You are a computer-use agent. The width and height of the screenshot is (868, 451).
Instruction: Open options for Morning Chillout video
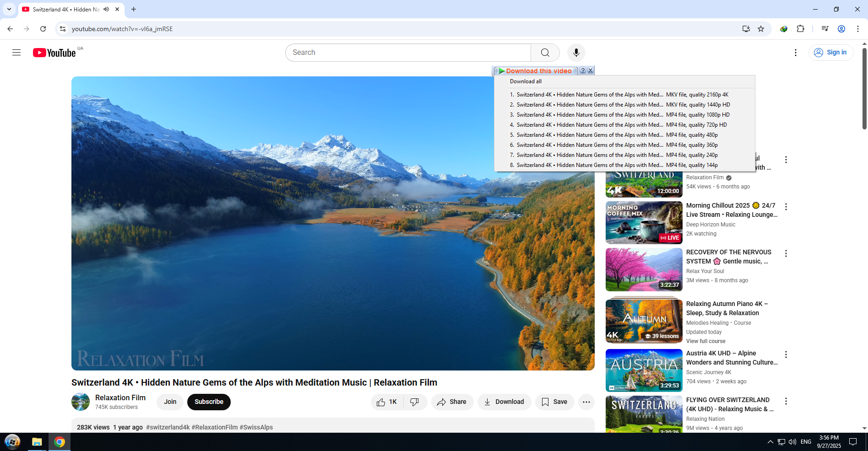pyautogui.click(x=786, y=207)
